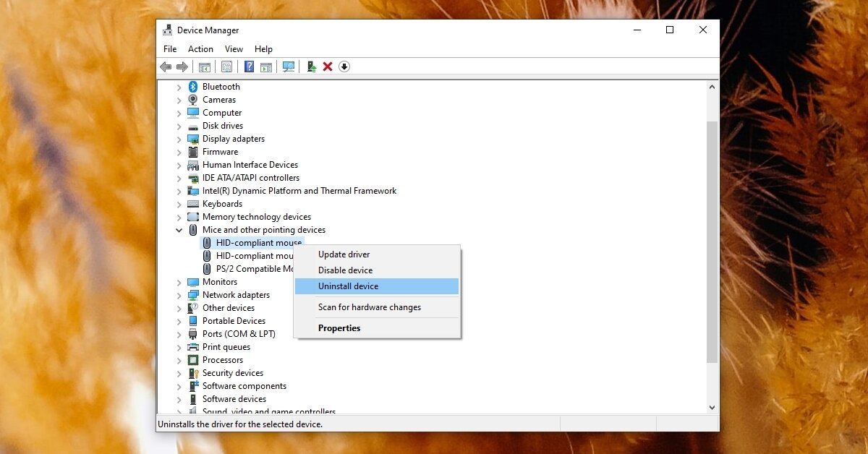
Task: Click the Disable device toolbar icon with down arrow
Action: [x=345, y=66]
